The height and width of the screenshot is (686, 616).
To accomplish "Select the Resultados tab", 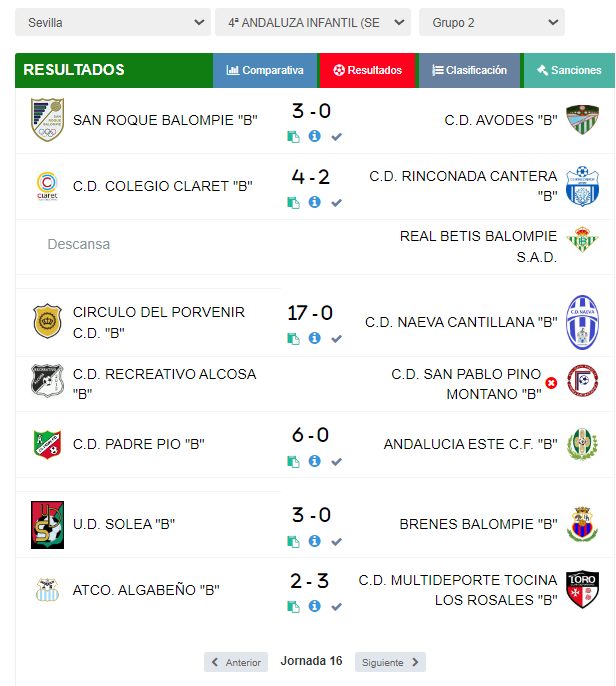I will click(x=368, y=70).
